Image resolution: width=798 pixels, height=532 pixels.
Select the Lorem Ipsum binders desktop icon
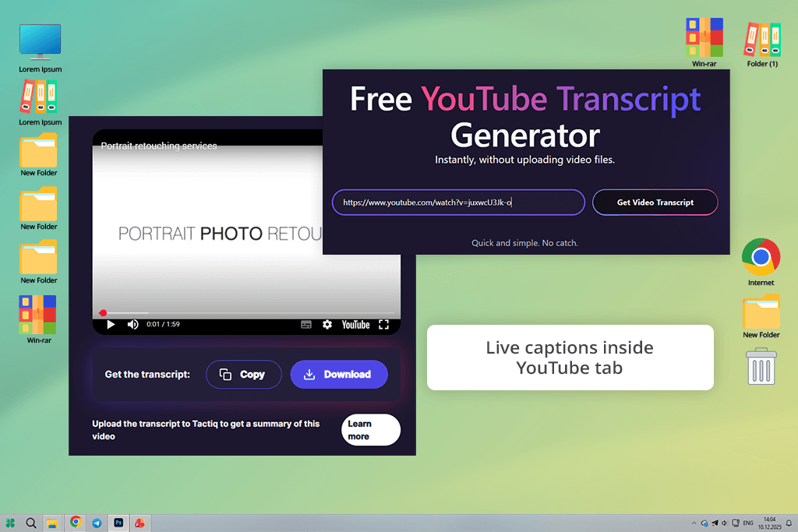[x=41, y=104]
